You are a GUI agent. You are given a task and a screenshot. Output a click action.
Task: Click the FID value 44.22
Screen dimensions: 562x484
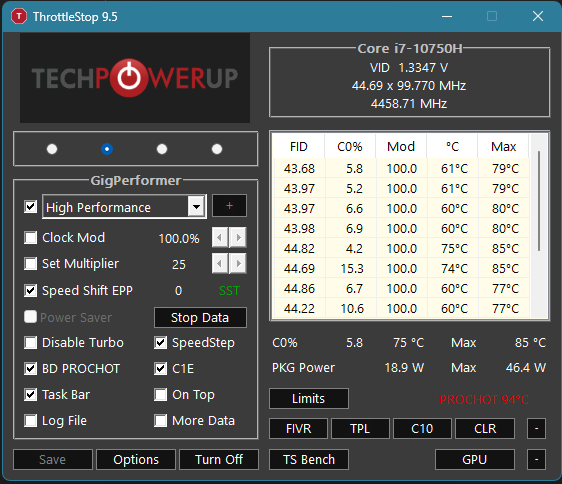coord(299,309)
